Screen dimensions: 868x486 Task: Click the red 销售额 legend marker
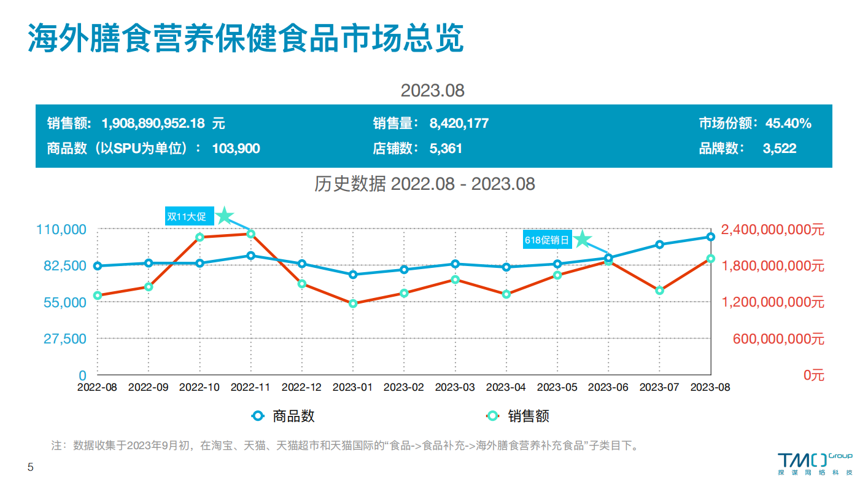[x=492, y=416]
